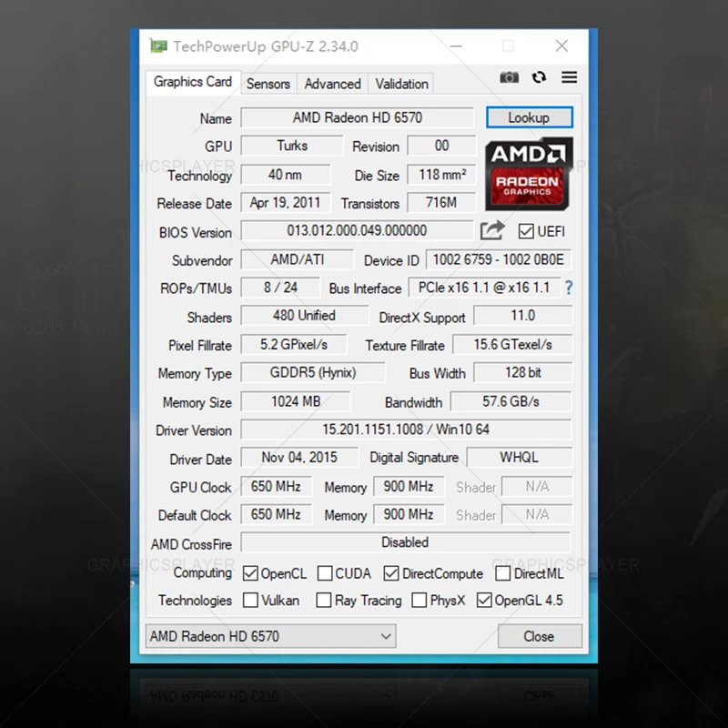Click the BIOS export share icon
Viewport: 728px width, 728px height.
(492, 230)
